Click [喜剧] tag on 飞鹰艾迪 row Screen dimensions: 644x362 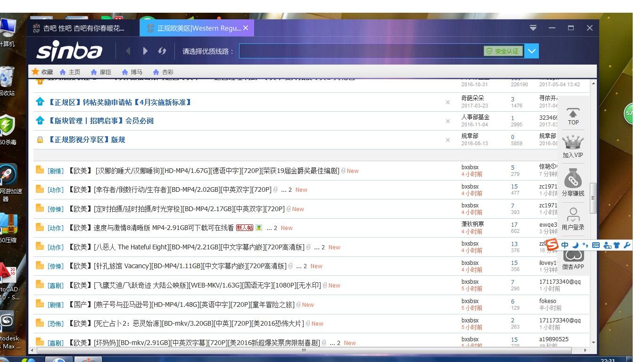click(56, 286)
